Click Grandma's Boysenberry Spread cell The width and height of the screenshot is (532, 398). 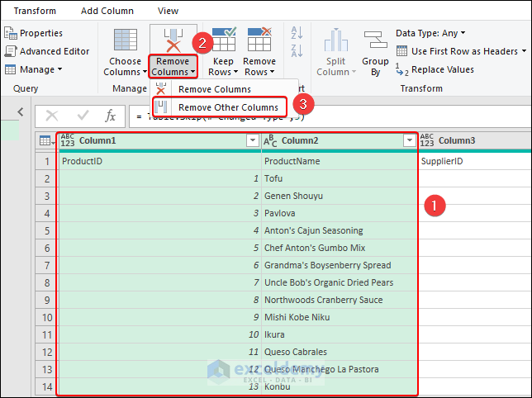(340, 265)
